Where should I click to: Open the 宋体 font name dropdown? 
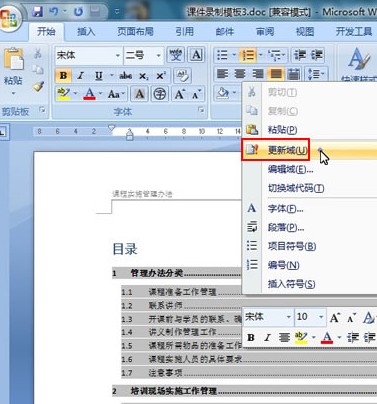point(118,55)
